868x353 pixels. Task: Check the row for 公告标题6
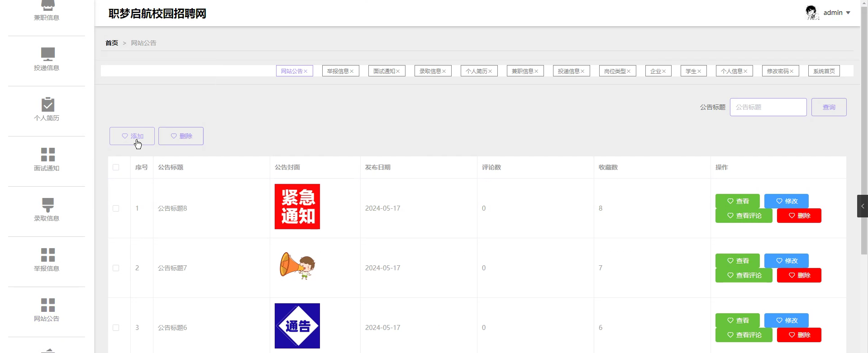point(116,328)
